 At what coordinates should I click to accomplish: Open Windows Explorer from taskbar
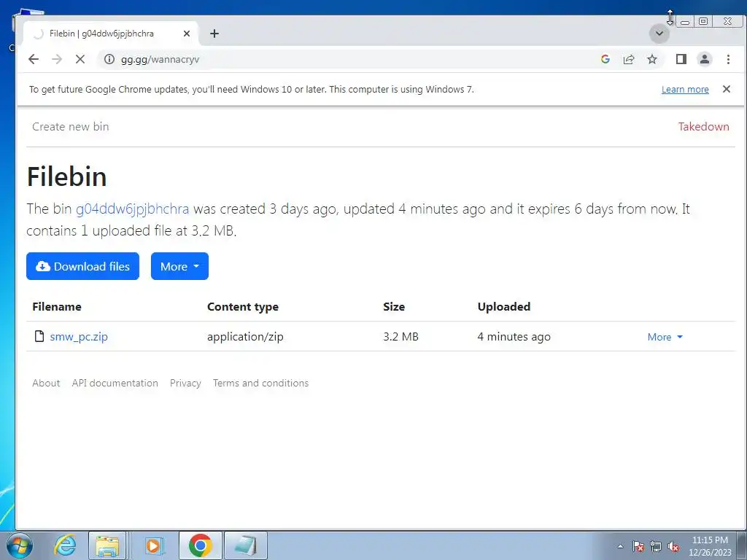107,545
